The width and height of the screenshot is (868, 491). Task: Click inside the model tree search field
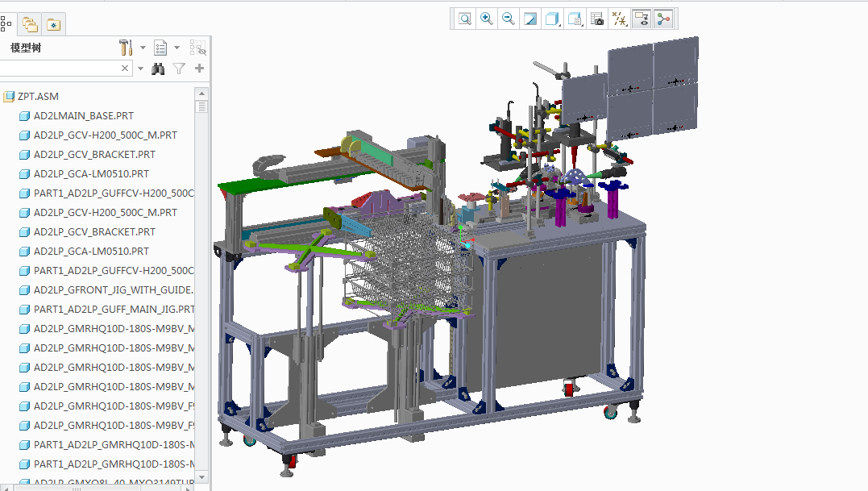click(x=58, y=68)
